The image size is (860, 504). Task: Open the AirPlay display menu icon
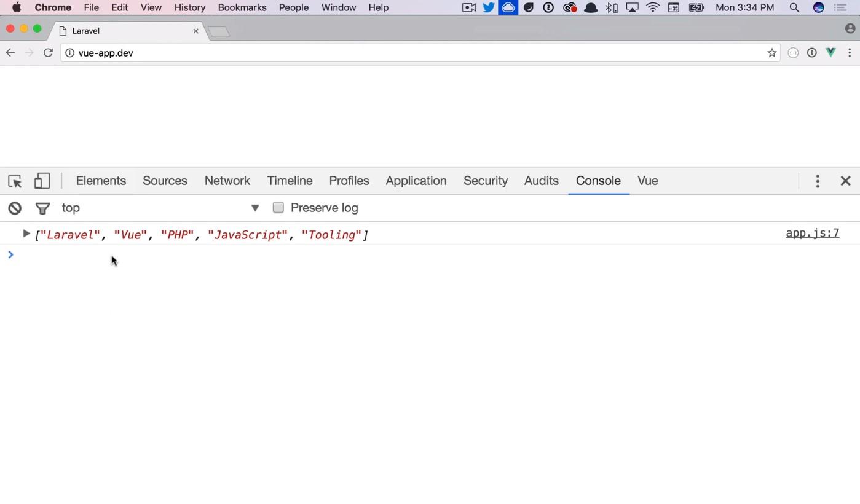point(632,7)
